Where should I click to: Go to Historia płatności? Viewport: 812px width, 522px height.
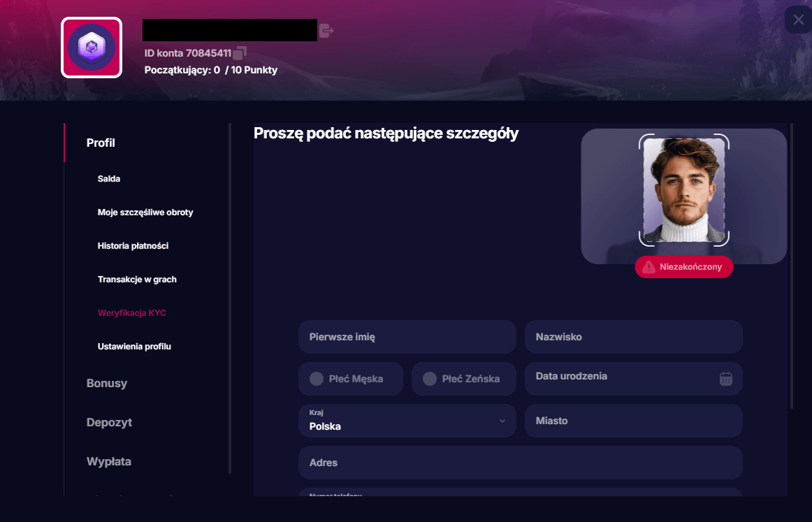tap(133, 246)
